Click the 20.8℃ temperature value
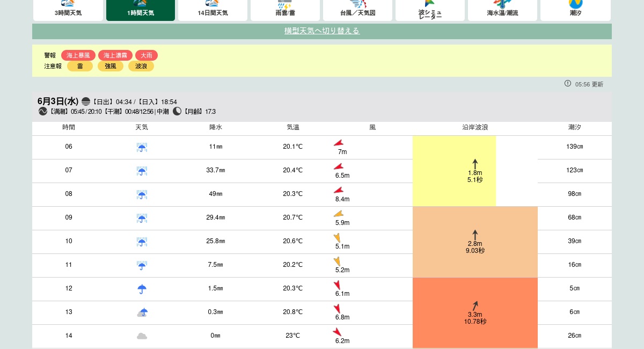This screenshot has height=349, width=644. tap(293, 312)
